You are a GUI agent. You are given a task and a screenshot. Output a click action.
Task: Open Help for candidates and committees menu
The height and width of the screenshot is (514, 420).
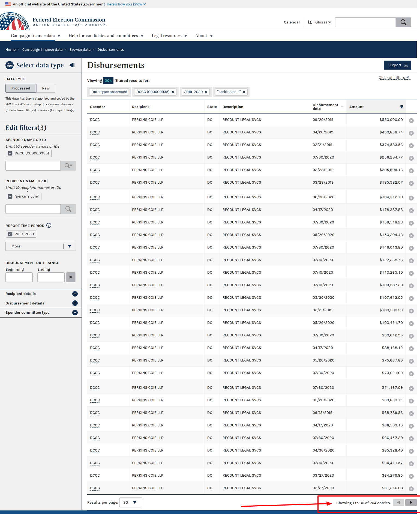tap(106, 36)
